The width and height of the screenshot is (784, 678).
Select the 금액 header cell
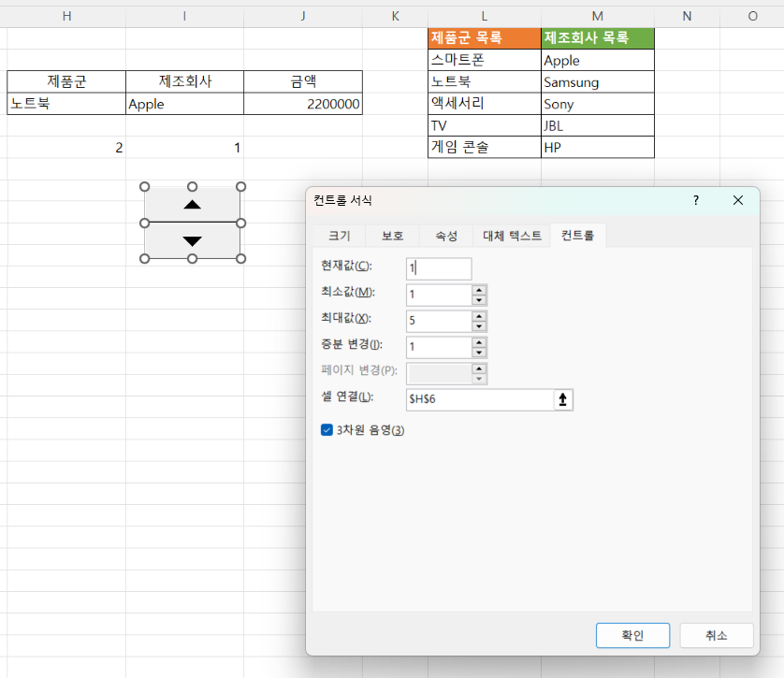pyautogui.click(x=303, y=81)
